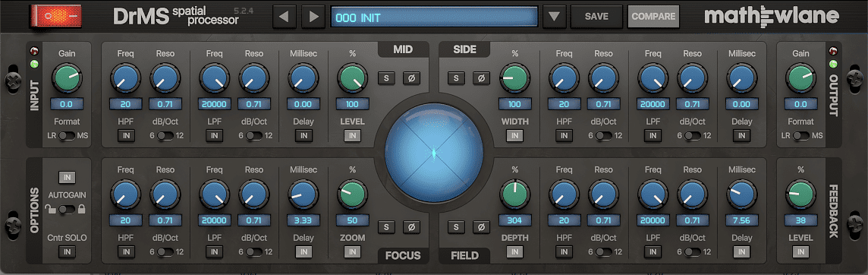Toggle Output Format LR/MS switch
The height and width of the screenshot is (275, 868).
800,136
